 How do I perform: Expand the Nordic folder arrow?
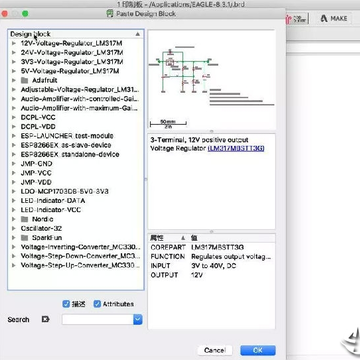pos(14,219)
